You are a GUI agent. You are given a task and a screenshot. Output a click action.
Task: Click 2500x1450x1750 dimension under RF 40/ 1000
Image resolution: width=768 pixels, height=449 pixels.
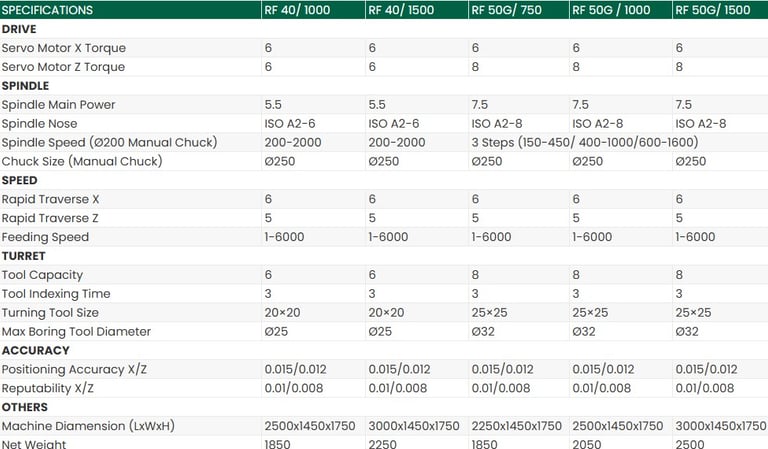[310, 426]
